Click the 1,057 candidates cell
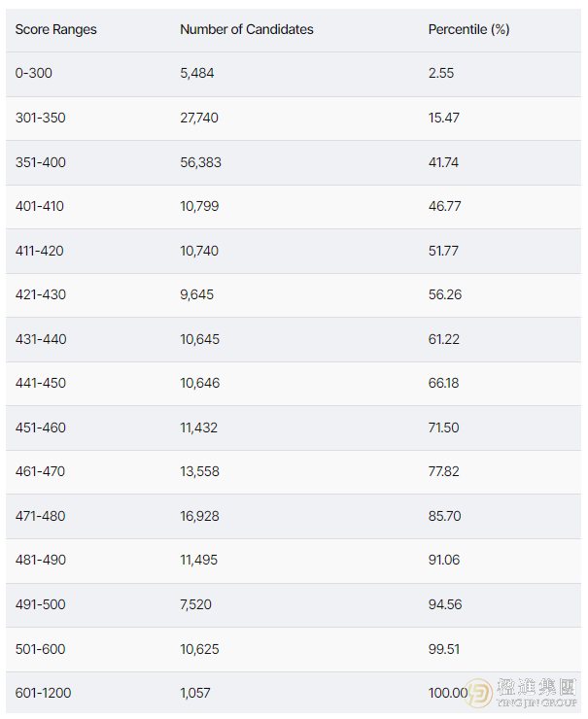The width and height of the screenshot is (588, 719). coord(195,693)
